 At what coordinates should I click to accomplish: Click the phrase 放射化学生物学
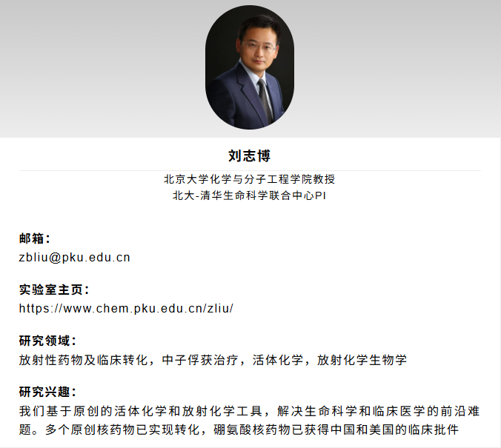click(362, 360)
